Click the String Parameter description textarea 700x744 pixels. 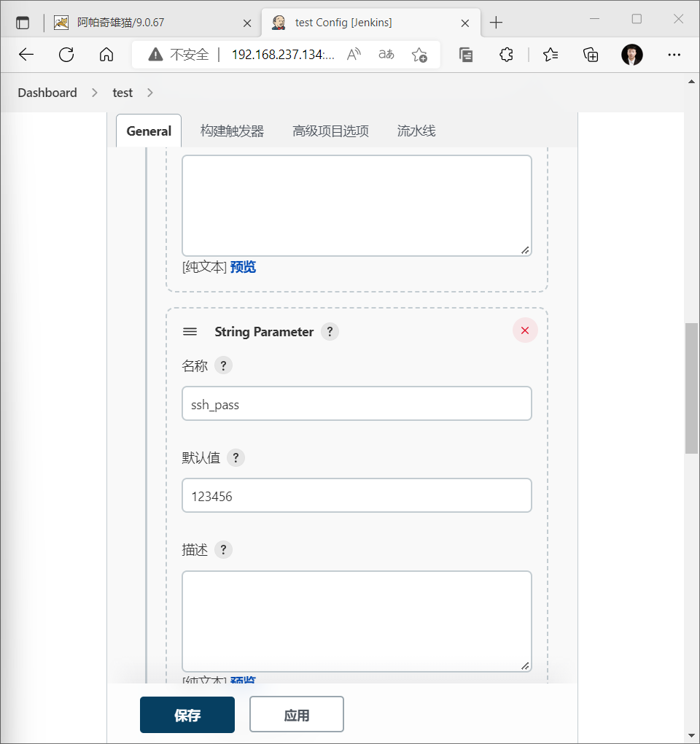coord(357,621)
